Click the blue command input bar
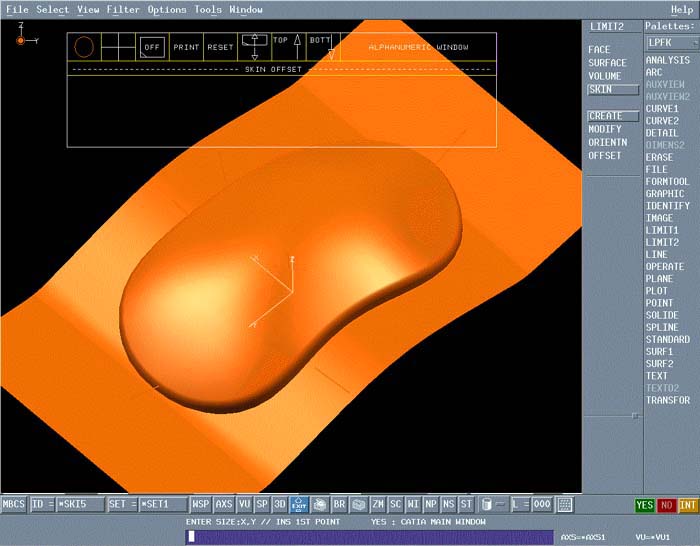This screenshot has width=700, height=546. tap(368, 537)
